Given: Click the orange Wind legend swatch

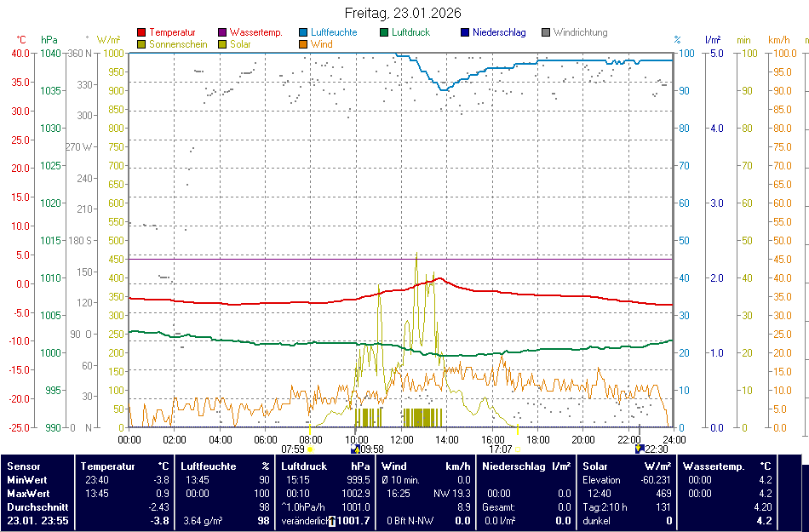Looking at the screenshot, I should 303,44.
